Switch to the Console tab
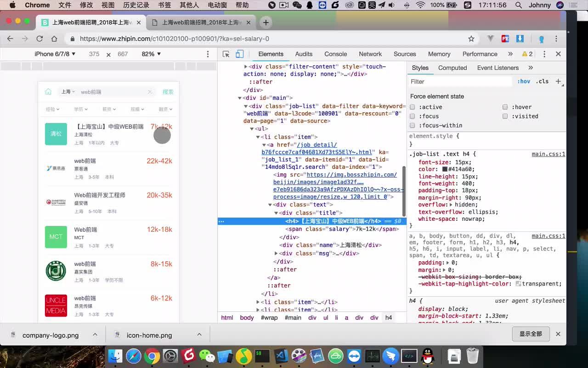Screen dimensions: 588x368 [335, 54]
